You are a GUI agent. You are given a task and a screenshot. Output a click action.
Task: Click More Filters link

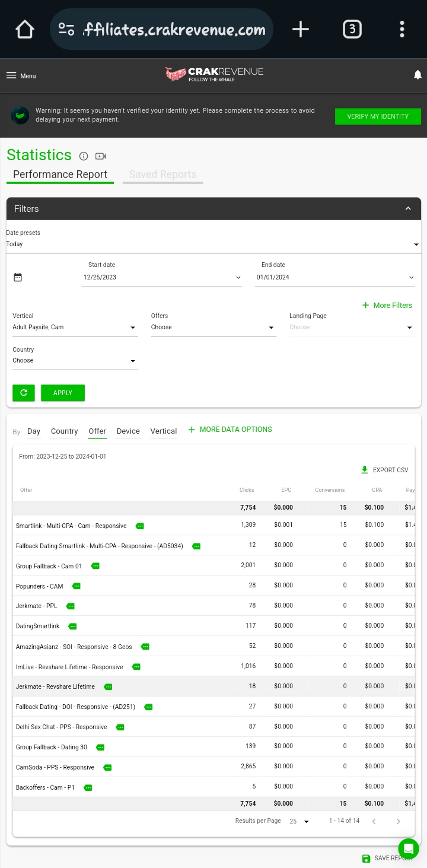click(387, 306)
